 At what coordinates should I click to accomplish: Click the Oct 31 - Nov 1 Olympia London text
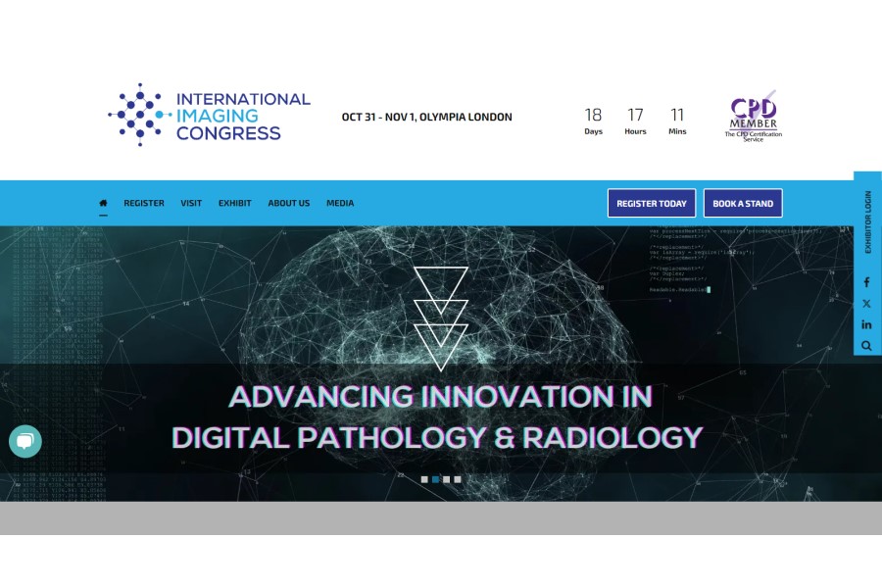pyautogui.click(x=427, y=117)
